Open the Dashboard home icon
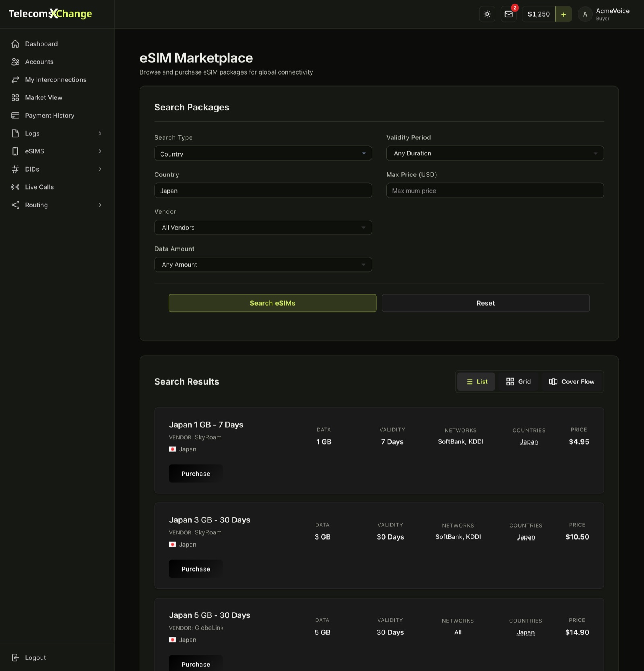The width and height of the screenshot is (644, 671). click(15, 44)
